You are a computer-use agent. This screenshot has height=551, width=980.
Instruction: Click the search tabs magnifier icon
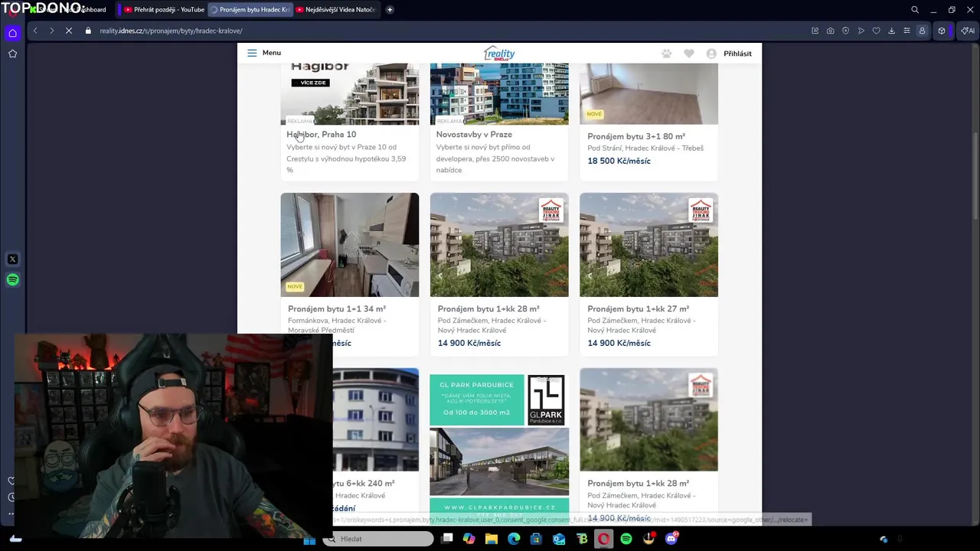coord(915,10)
